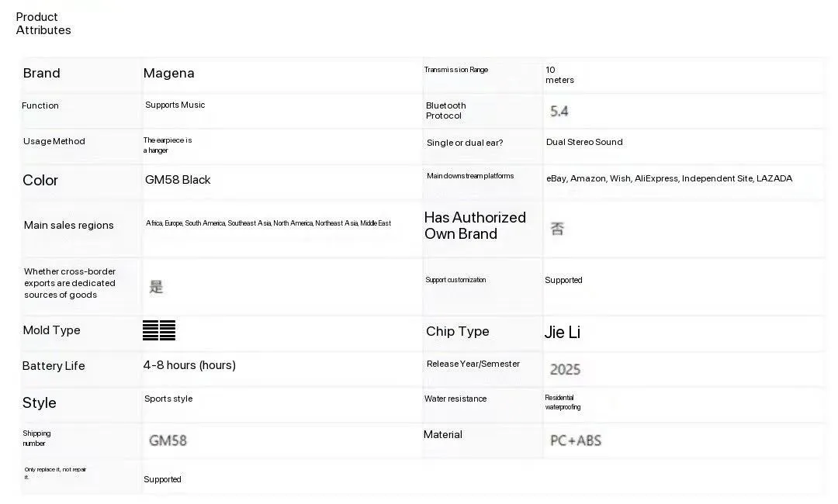Click the Product Attributes heading
This screenshot has height=504, width=838.
43,23
